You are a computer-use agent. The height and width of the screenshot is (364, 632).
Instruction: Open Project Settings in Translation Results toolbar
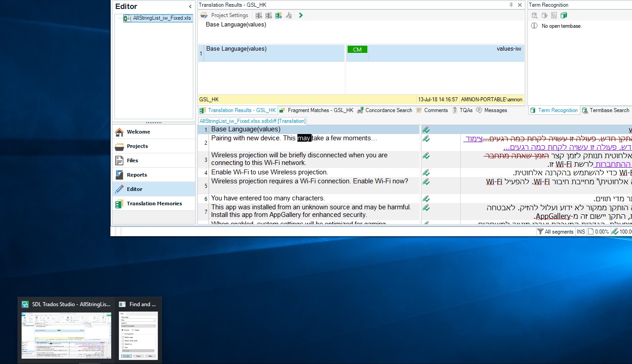click(224, 15)
